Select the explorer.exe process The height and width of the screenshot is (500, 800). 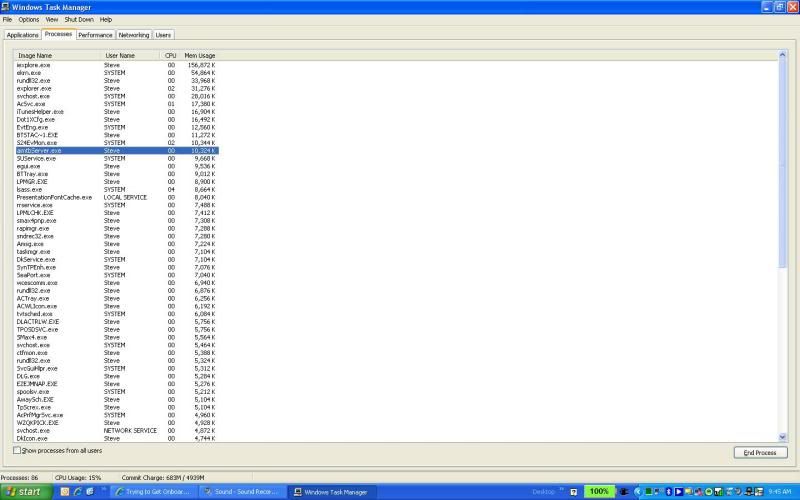pos(117,88)
